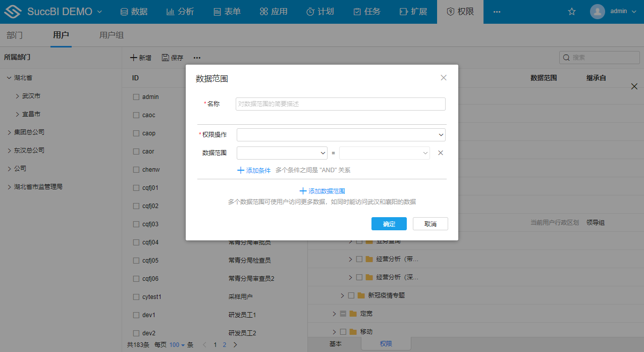Click the 保存 save icon
The image size is (644, 352).
click(172, 58)
